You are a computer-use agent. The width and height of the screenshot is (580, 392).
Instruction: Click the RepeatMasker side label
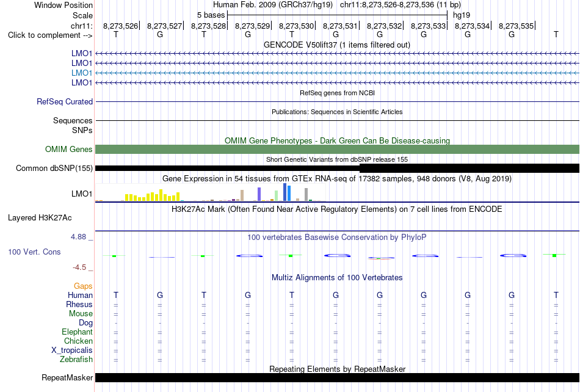(67, 377)
